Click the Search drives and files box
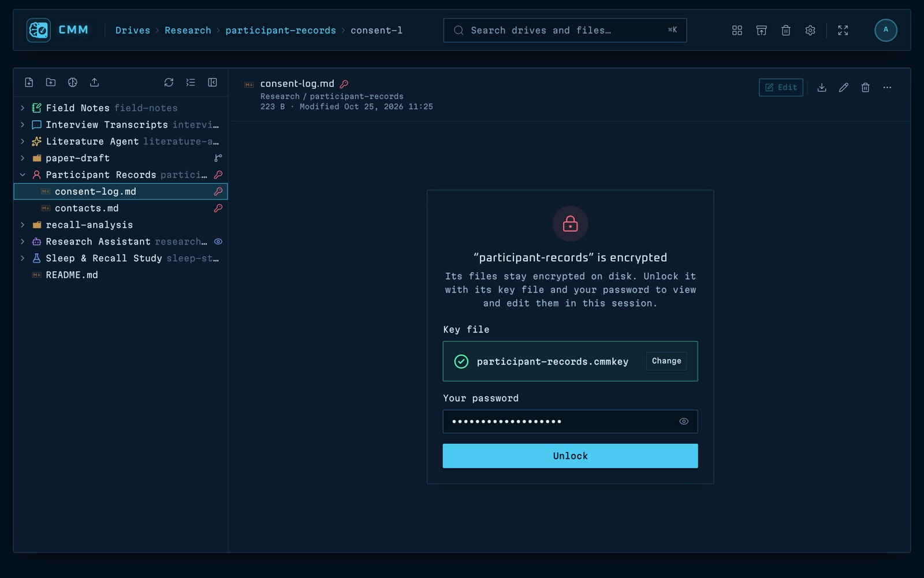 (565, 30)
